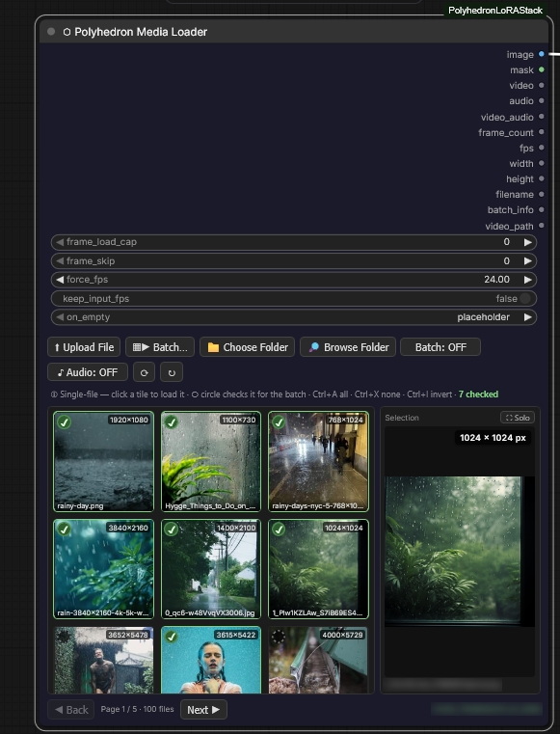Viewport: 560px width, 734px height.
Task: Click the frame_skip value 0
Action: point(507,260)
